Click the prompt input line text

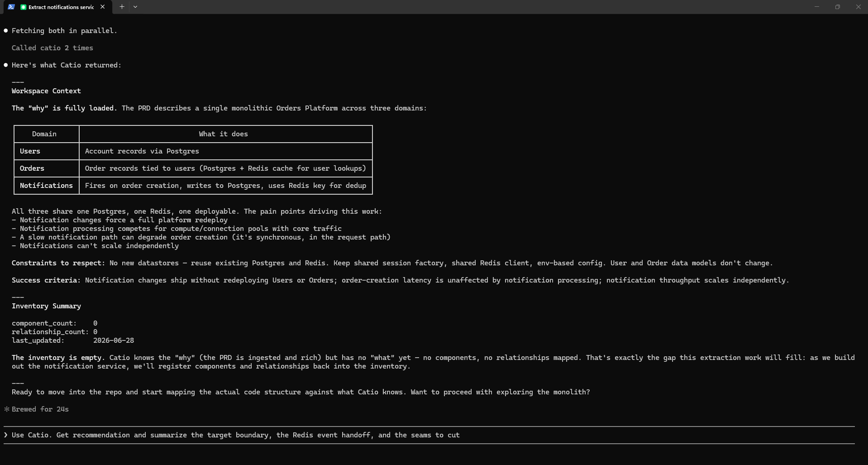coord(235,435)
